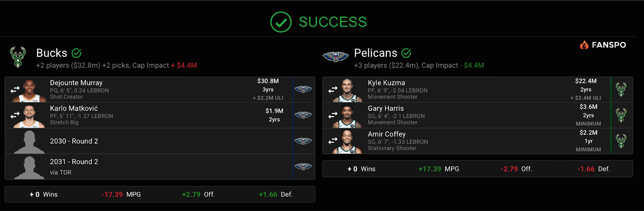
Task: Open Kyle Kuzma's player name link
Action: click(x=386, y=83)
